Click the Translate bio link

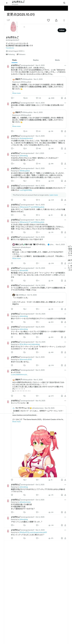[x=10, y=48]
